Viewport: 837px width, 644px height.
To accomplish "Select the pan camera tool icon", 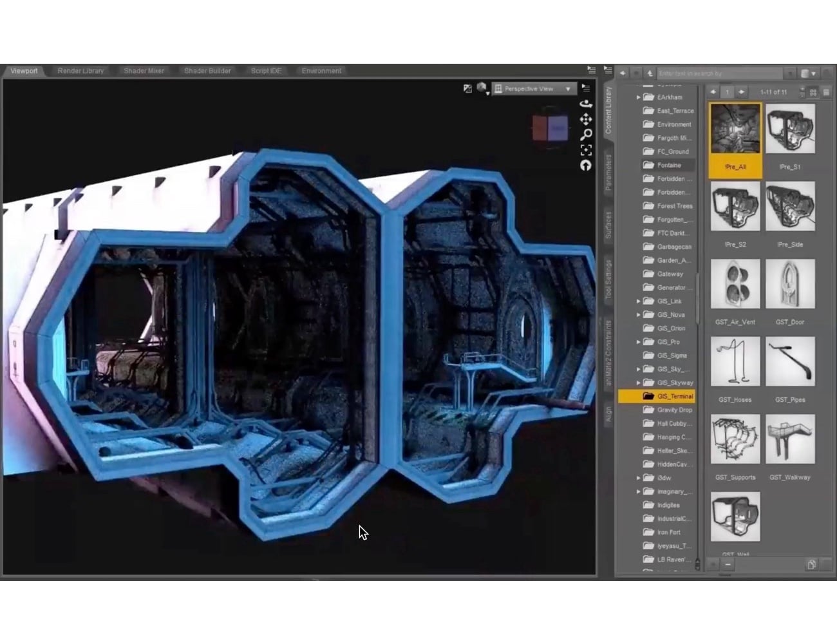I will point(587,120).
